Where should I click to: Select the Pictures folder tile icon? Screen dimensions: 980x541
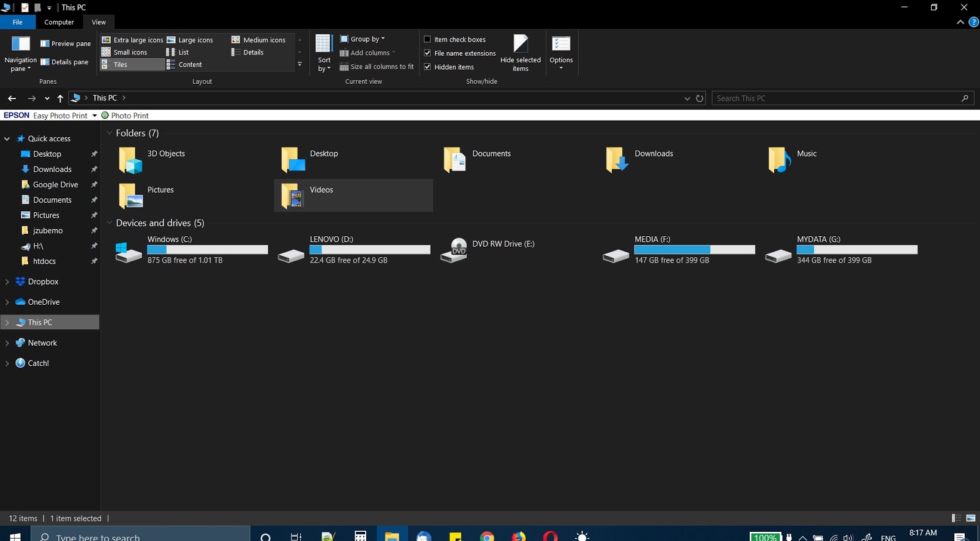[130, 196]
